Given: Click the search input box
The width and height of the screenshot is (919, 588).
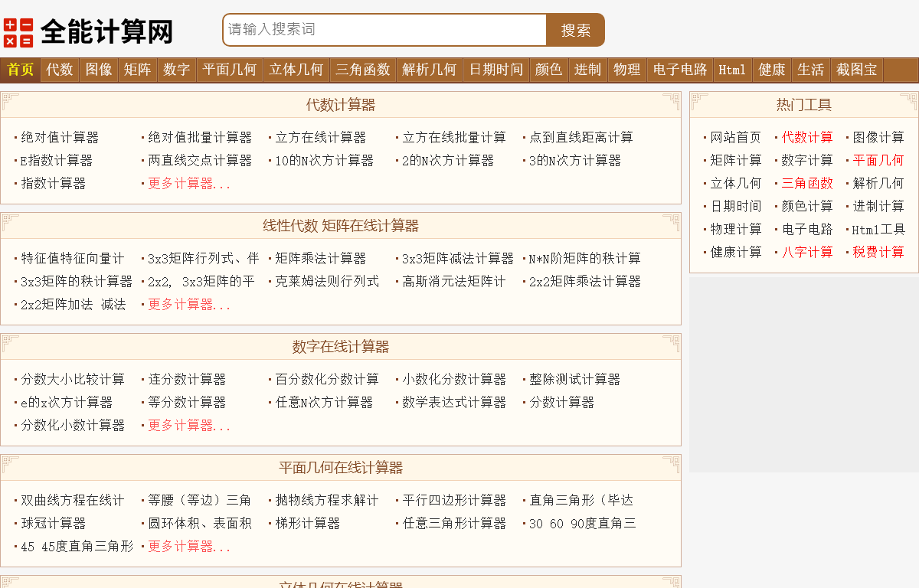Looking at the screenshot, I should coord(383,30).
